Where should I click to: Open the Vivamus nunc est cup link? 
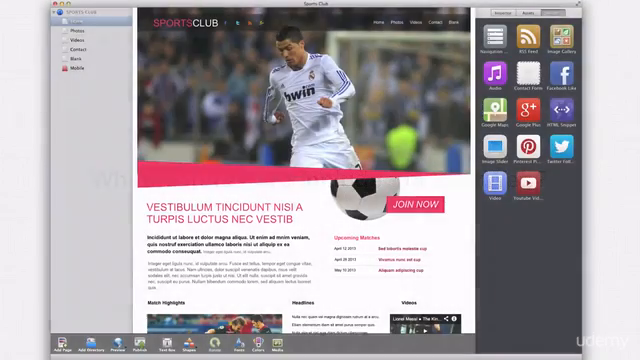399,260
